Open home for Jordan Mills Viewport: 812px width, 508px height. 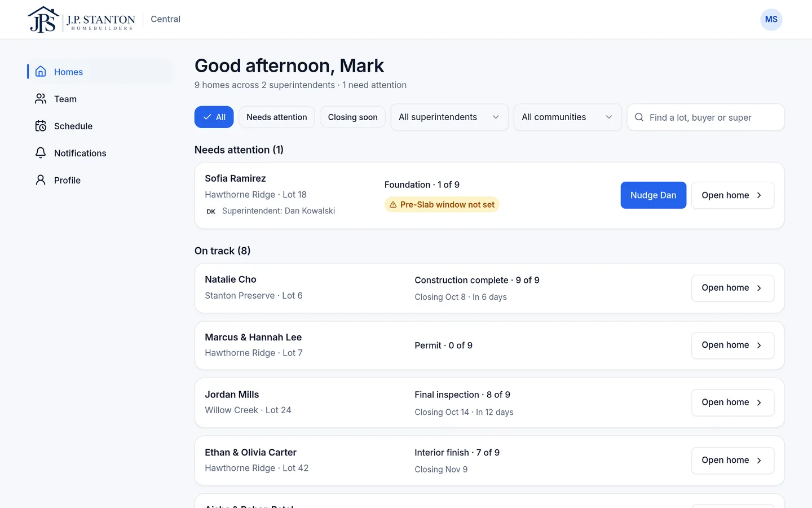732,402
